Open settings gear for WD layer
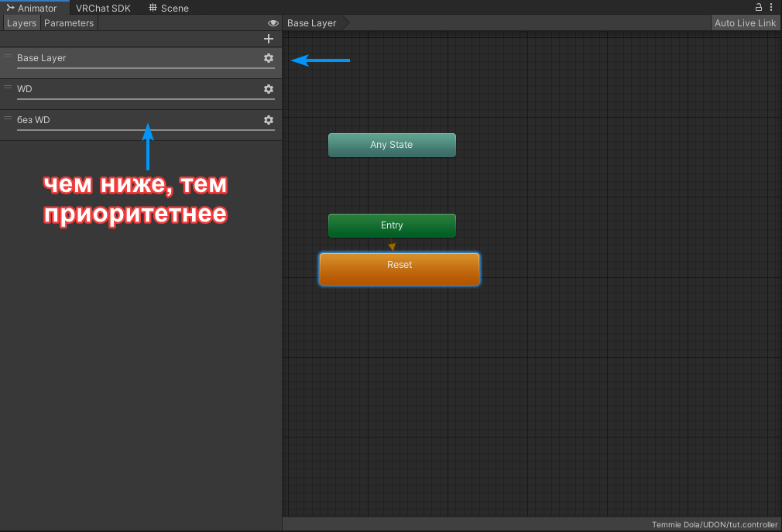This screenshot has width=782, height=532. pyautogui.click(x=269, y=89)
